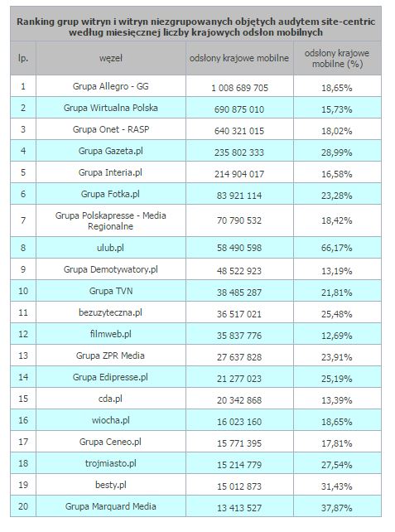Select the ulub.pl entry

[110, 248]
